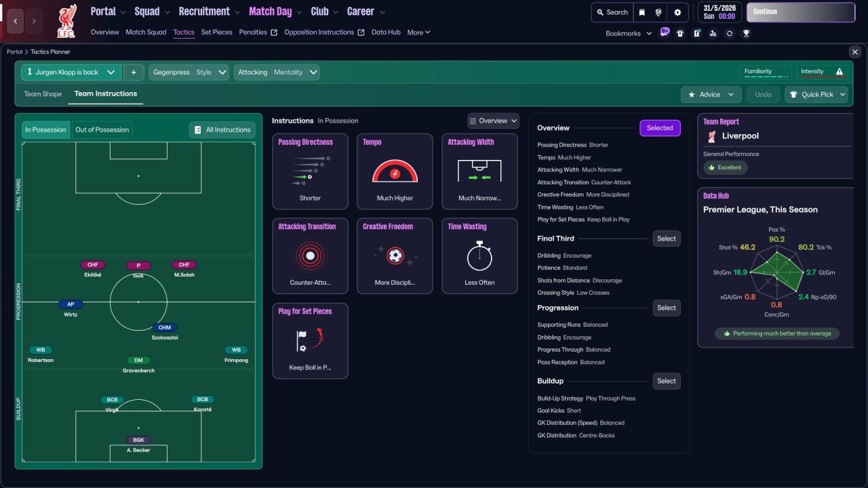Open the bookmark icon in the top bar

[x=642, y=12]
